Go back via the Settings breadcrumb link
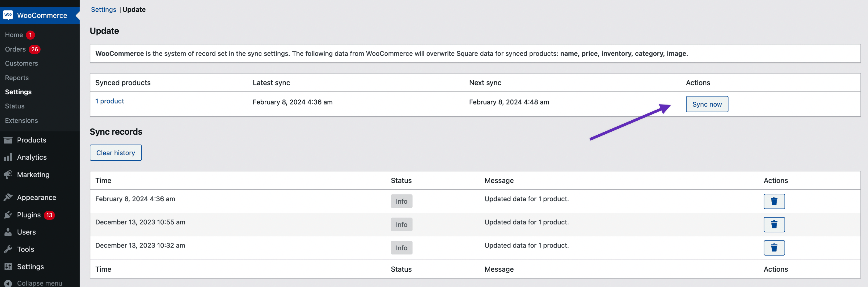The image size is (868, 287). [x=103, y=9]
